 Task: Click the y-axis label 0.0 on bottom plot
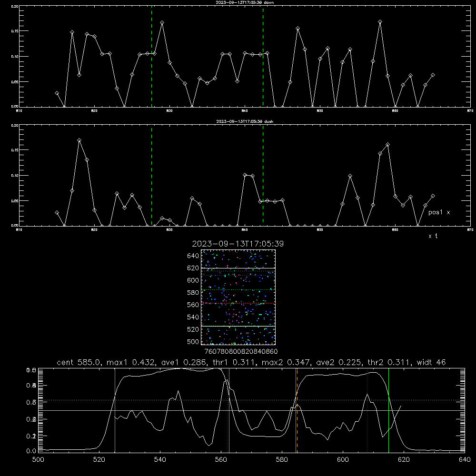[31, 451]
